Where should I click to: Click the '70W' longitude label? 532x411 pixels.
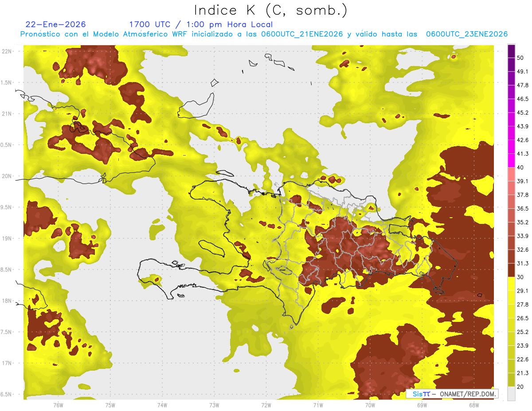click(370, 405)
